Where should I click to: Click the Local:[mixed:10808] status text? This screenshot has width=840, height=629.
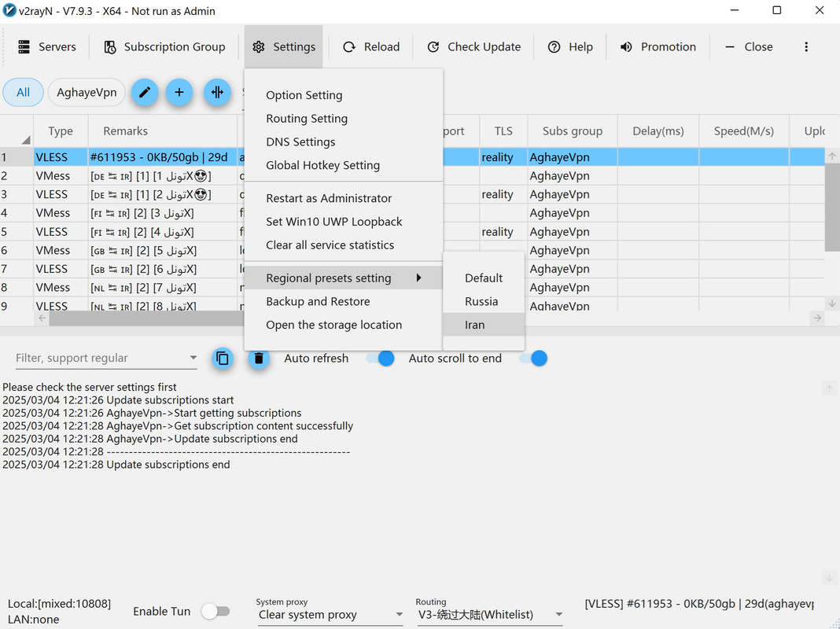click(60, 604)
